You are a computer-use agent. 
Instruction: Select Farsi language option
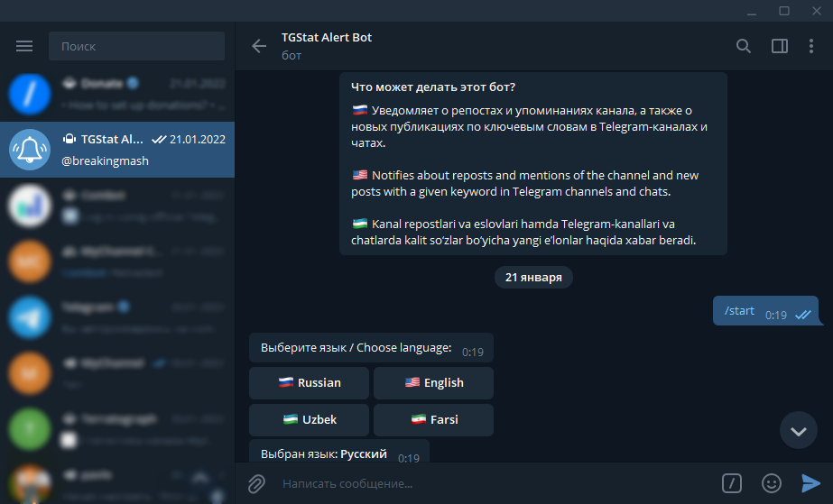433,420
